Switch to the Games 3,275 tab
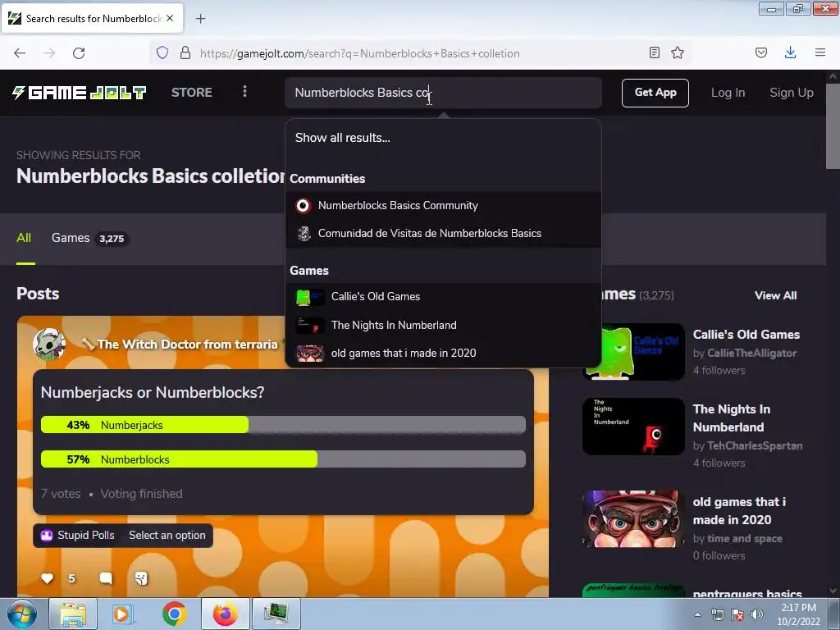This screenshot has height=630, width=840. click(x=89, y=238)
